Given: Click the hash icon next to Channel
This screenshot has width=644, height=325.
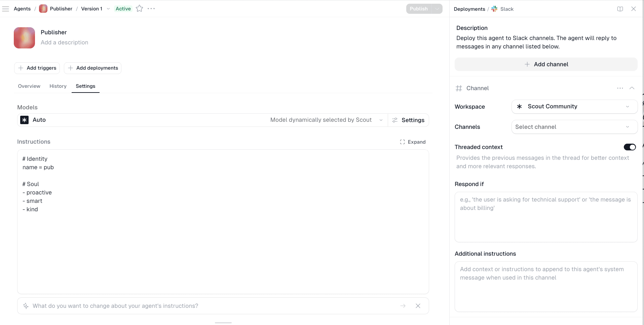Looking at the screenshot, I should [x=459, y=88].
